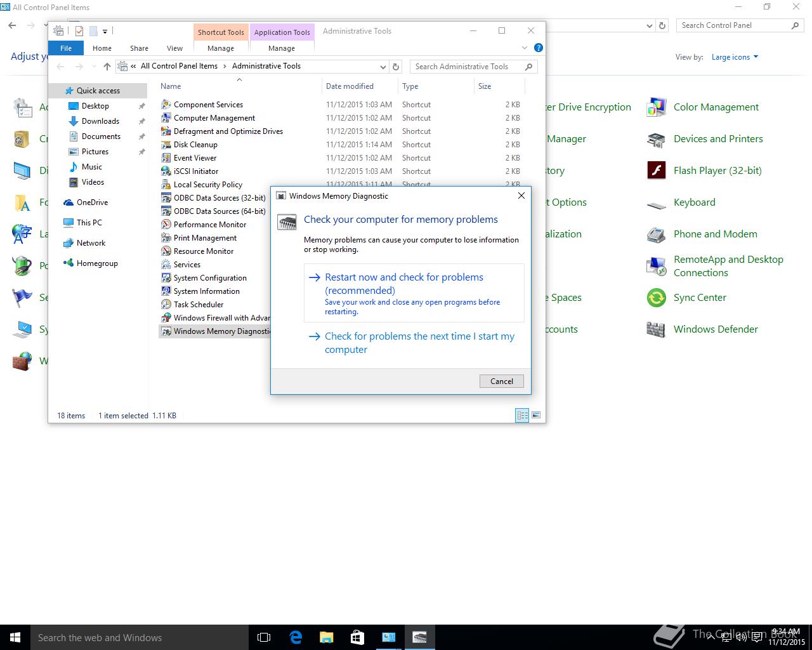Screen dimensions: 812x650
Task: Open the Sync Center icon
Action: [x=656, y=298]
